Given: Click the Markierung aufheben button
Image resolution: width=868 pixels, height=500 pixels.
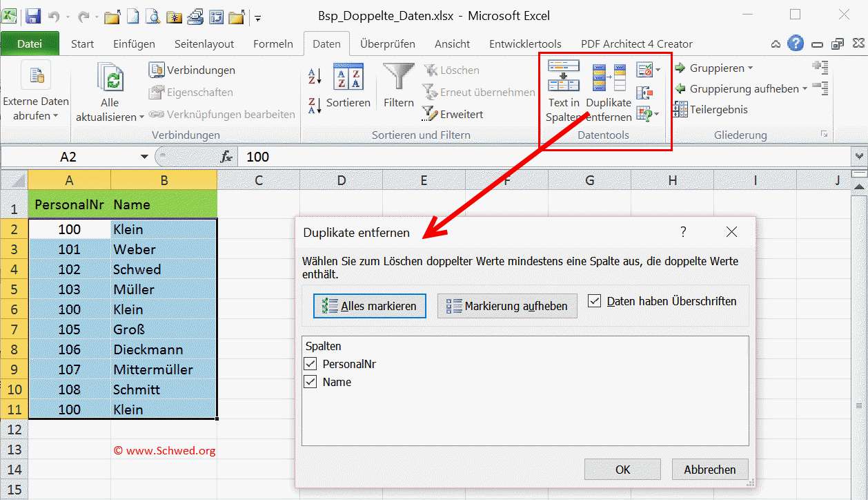Looking at the screenshot, I should pyautogui.click(x=507, y=306).
